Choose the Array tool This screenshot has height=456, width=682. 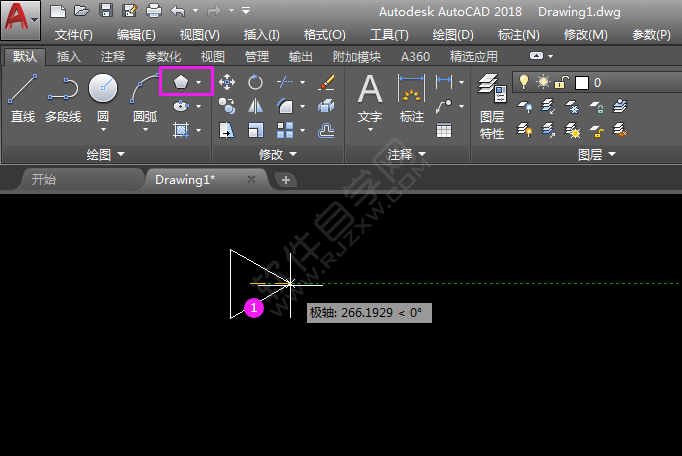pyautogui.click(x=285, y=130)
